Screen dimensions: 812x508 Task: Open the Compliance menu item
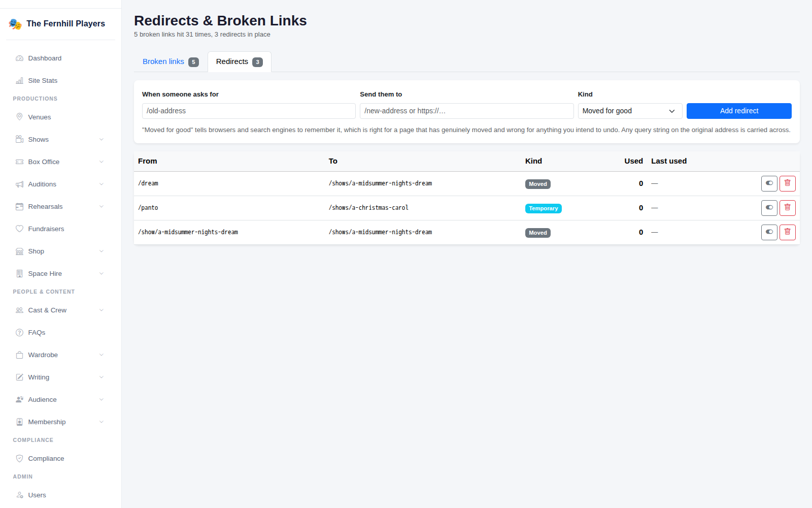[60, 459]
